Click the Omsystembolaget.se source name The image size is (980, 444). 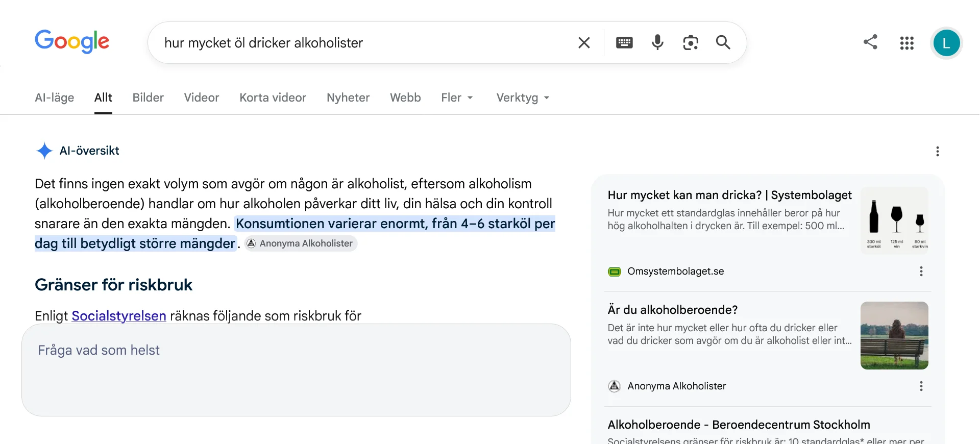(676, 272)
